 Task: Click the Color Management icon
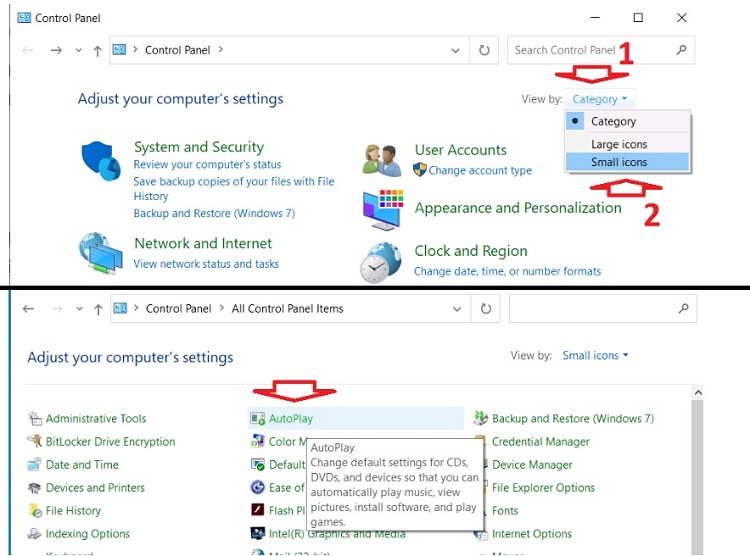(257, 441)
